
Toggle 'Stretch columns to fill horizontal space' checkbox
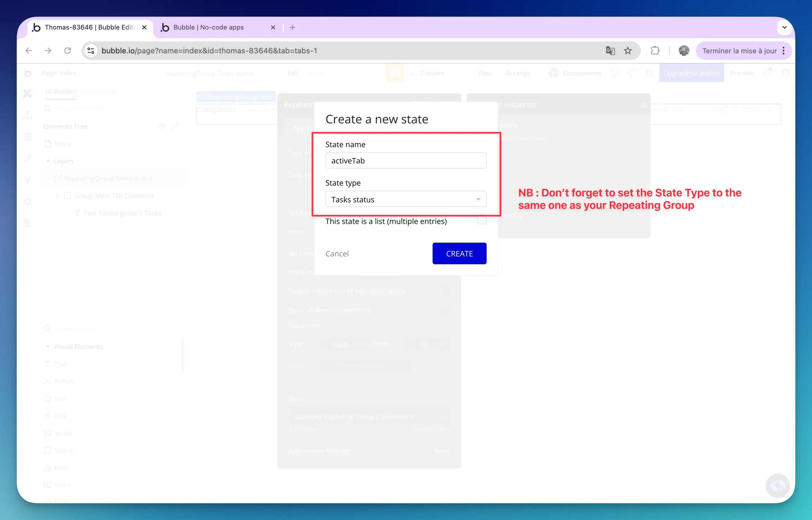coord(446,291)
